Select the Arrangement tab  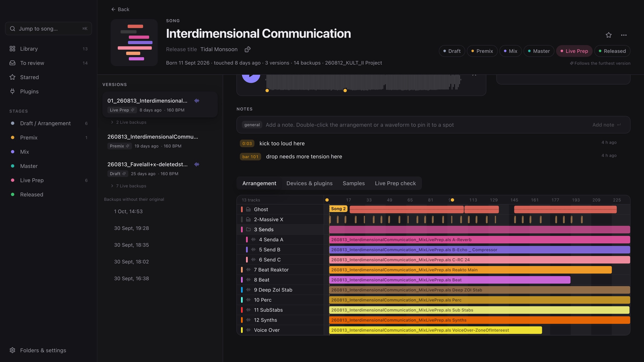259,183
